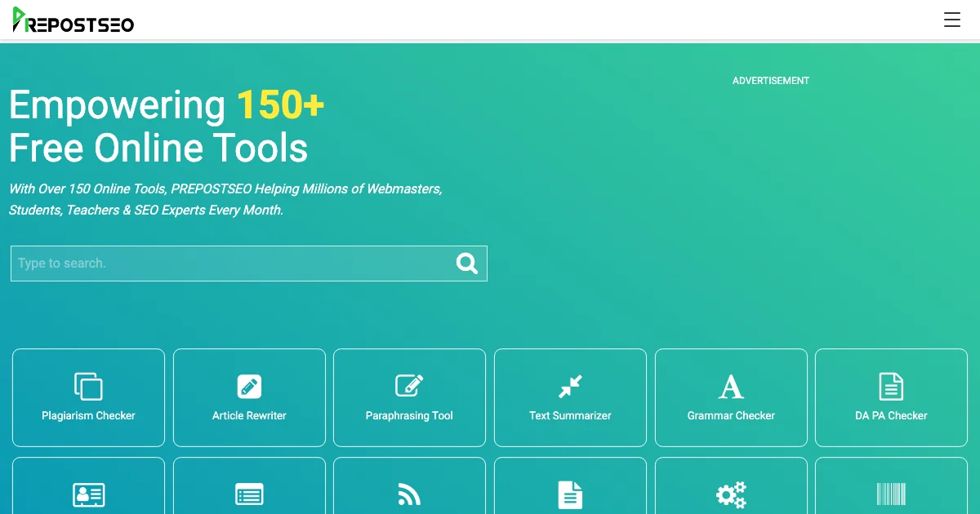Screen dimensions: 980x514
Task: Click the barcode icon tile
Action: click(x=891, y=485)
